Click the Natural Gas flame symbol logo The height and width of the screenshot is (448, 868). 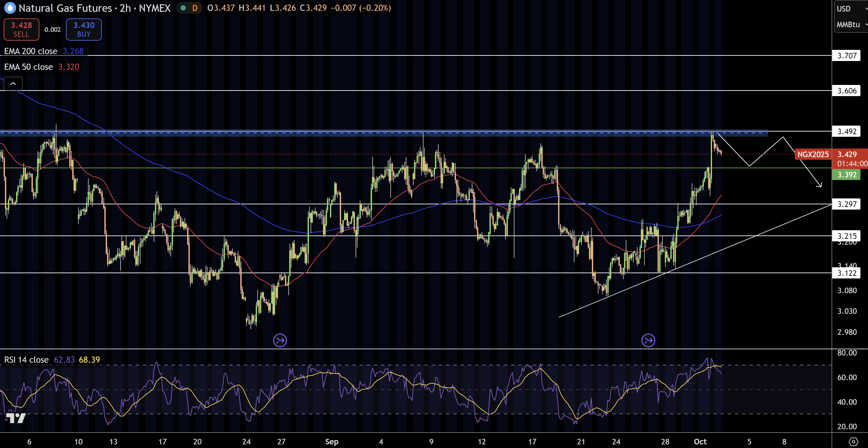[x=10, y=8]
